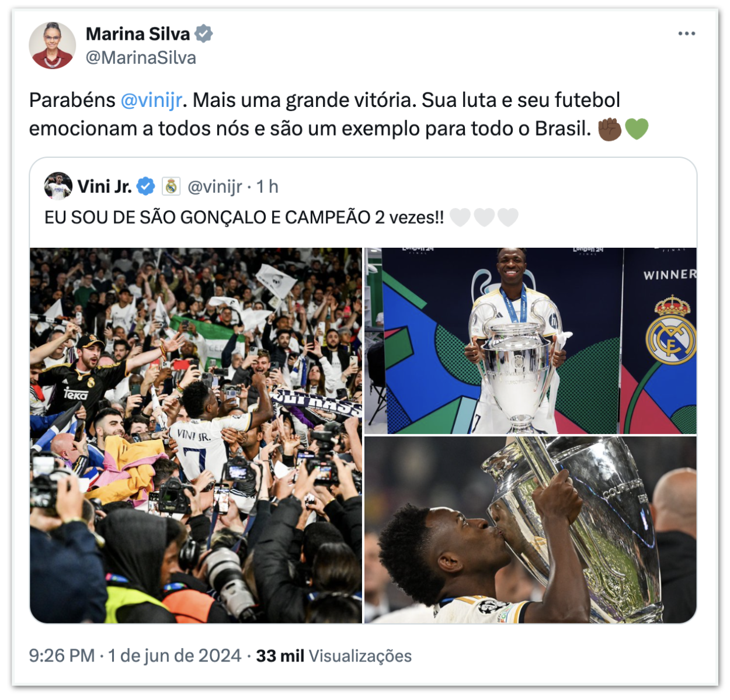View the crowd celebration photo
Image resolution: width=730 pixels, height=700 pixels.
pos(196,435)
